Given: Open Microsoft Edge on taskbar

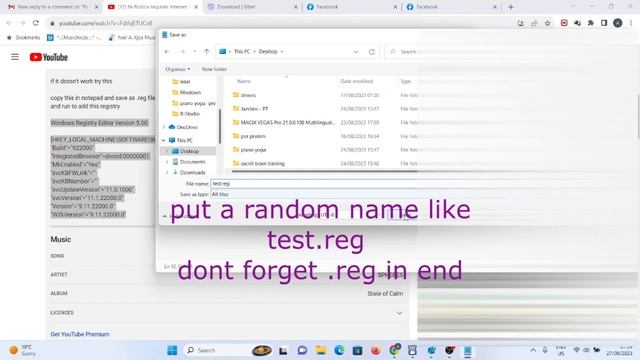Looking at the screenshot, I should click(339, 351).
